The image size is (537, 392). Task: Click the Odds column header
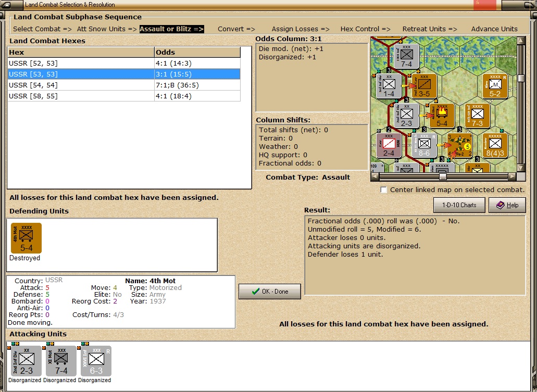coord(197,53)
